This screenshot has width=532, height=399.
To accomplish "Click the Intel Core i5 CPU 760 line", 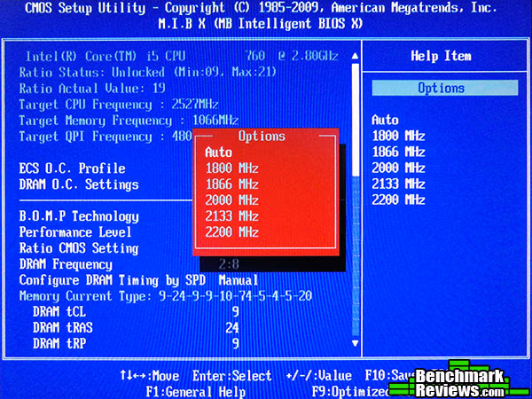I will click(182, 57).
